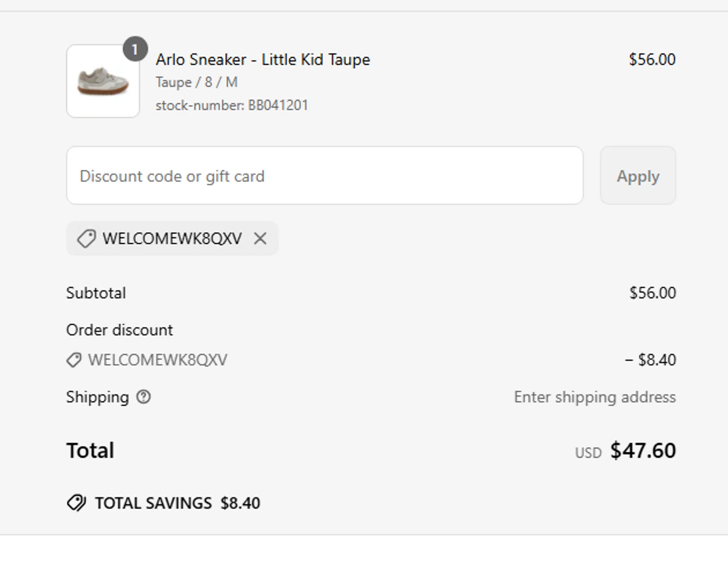Click the Arlo Sneaker product thumbnail
The image size is (728, 564).
click(103, 82)
